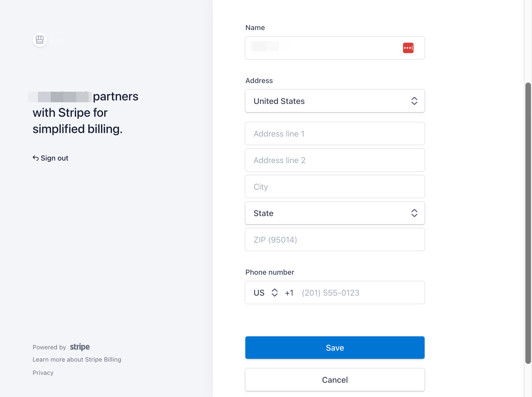Viewport: 532px width, 397px height.
Task: Open the State dropdown
Action: [x=335, y=213]
